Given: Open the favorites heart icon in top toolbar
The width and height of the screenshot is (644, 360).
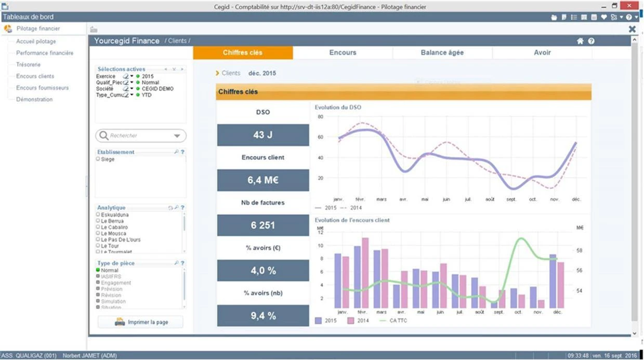Looking at the screenshot, I should tap(604, 17).
